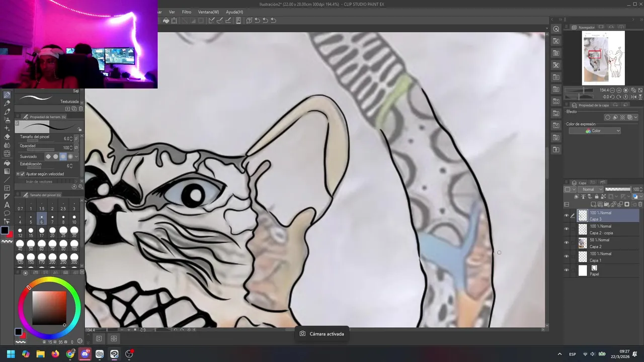Viewport: 644px width, 362px height.
Task: Toggle visibility of Papel layer
Action: point(567,270)
